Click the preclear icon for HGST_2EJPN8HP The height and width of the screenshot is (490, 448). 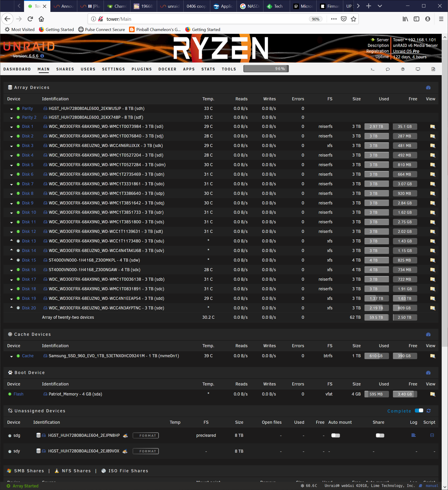tap(125, 436)
